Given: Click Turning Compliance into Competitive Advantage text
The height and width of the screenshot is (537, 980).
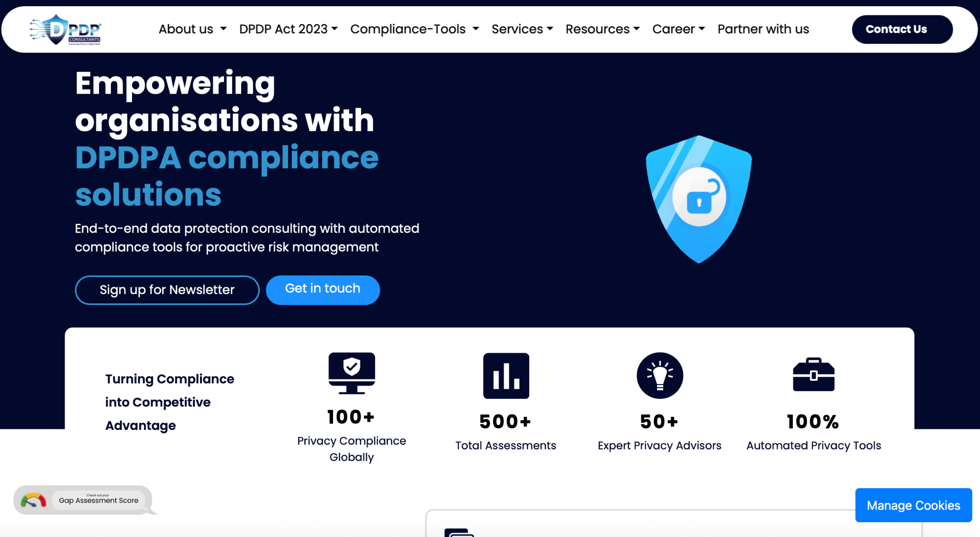Looking at the screenshot, I should [x=169, y=402].
